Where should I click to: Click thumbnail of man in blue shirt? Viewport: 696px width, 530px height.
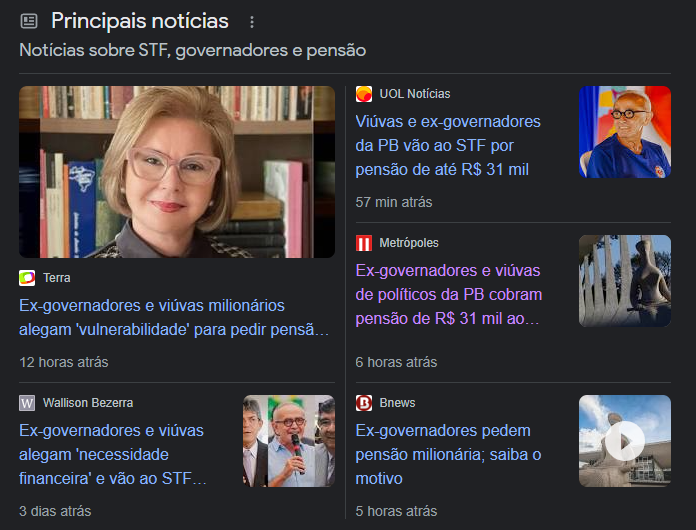625,132
